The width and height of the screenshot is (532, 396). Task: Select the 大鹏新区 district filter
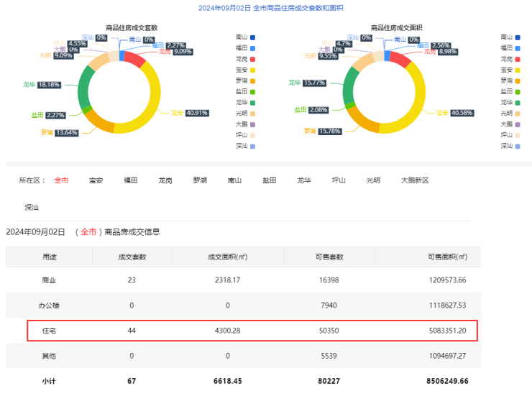(415, 180)
